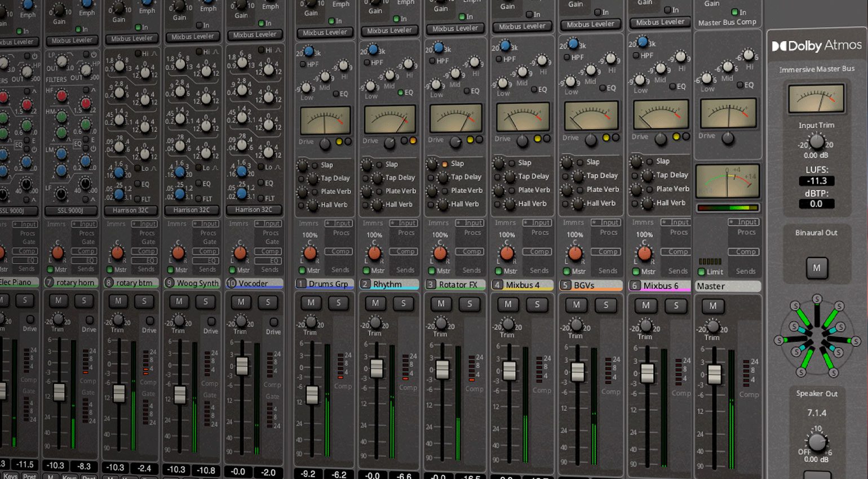Mute the BGVs mixbus
Screen dimensions: 868x479
point(576,305)
